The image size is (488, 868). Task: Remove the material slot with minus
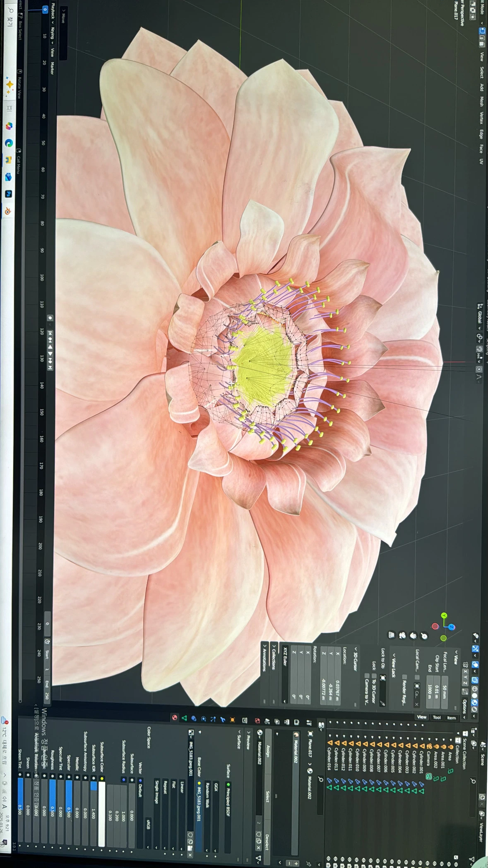[x=289, y=863]
